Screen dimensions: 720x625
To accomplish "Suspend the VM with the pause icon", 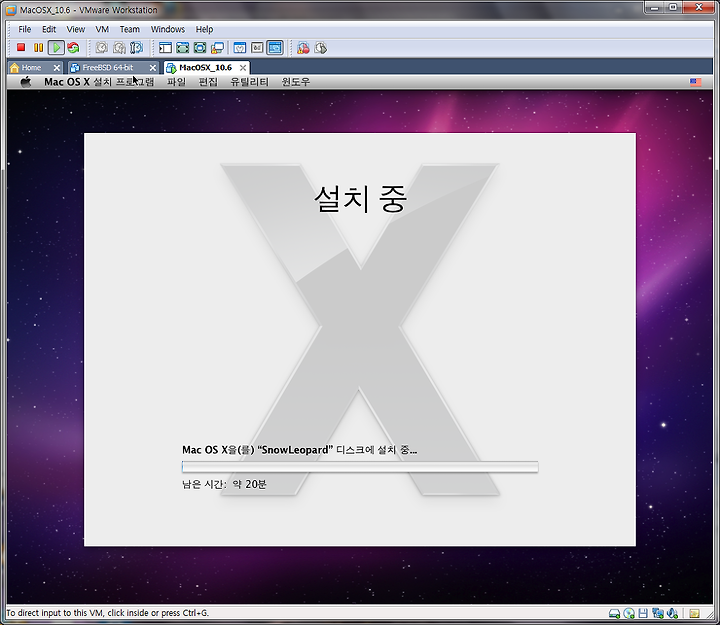I will [x=39, y=47].
